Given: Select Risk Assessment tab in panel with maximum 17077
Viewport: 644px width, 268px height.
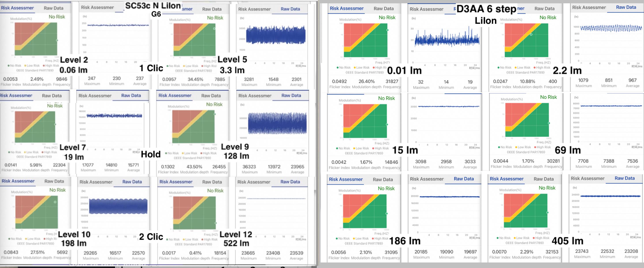Looking at the screenshot, I should click(x=95, y=96).
